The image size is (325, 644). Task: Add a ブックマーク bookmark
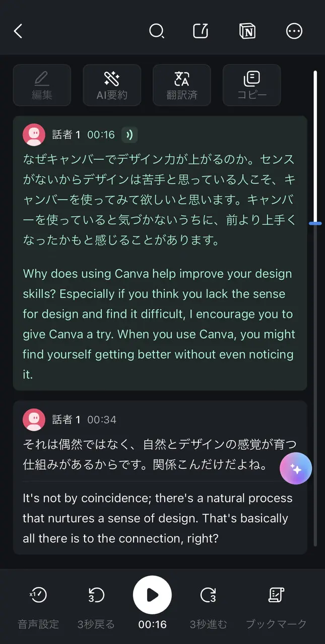276,607
